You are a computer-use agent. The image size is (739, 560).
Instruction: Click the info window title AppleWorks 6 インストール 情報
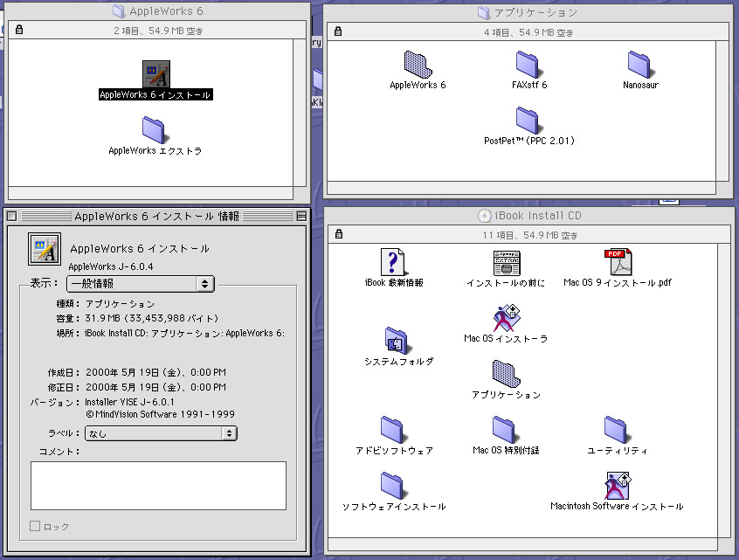pos(156,217)
